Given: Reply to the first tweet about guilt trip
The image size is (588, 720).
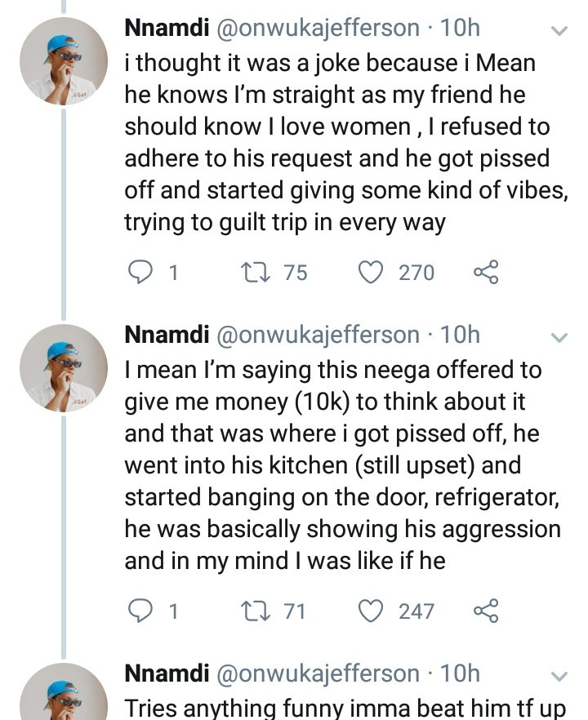Looking at the screenshot, I should click(140, 273).
